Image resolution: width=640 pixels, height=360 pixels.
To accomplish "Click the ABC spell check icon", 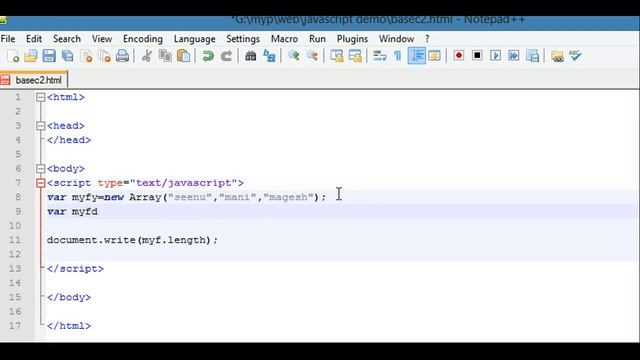I will point(576,56).
